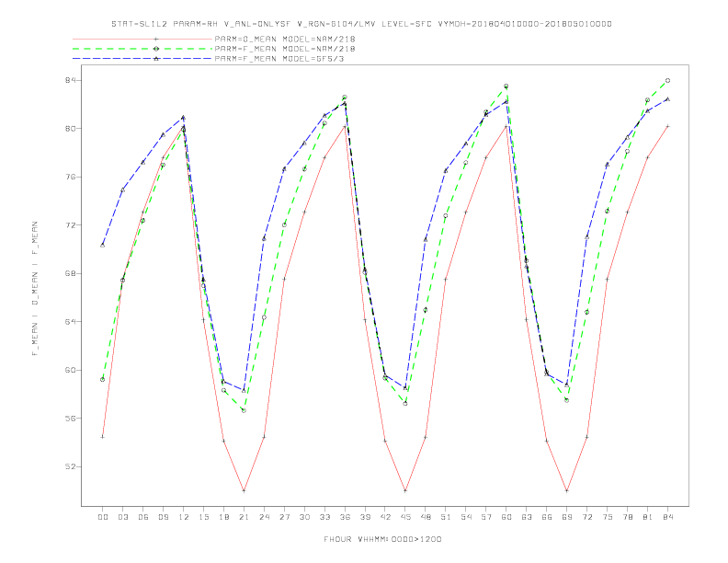Click red plus minimum data point at hour 45
728x563 pixels.
pos(405,490)
